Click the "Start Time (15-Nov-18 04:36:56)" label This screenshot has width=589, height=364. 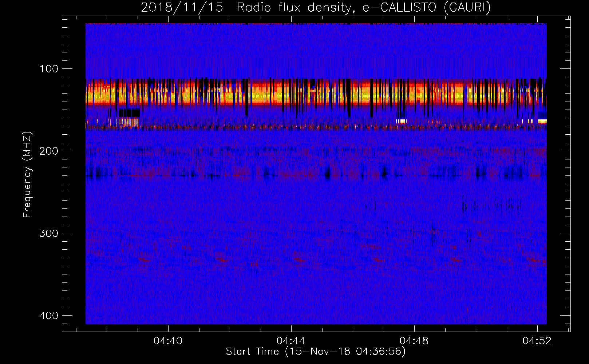[316, 352]
